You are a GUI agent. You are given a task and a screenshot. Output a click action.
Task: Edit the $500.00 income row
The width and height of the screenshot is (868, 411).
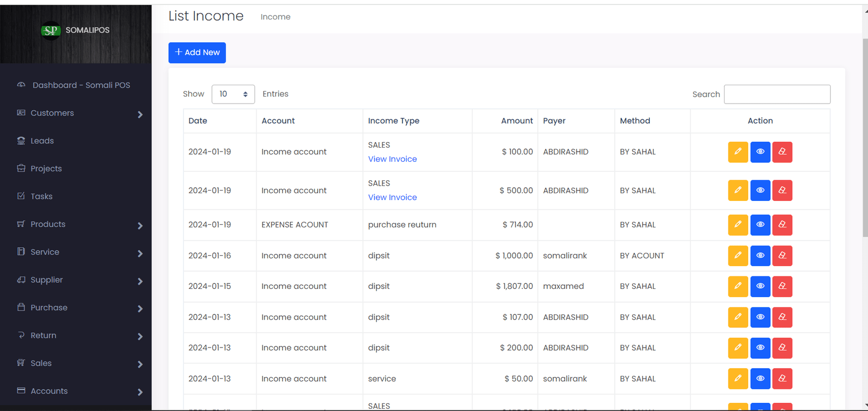[738, 191]
